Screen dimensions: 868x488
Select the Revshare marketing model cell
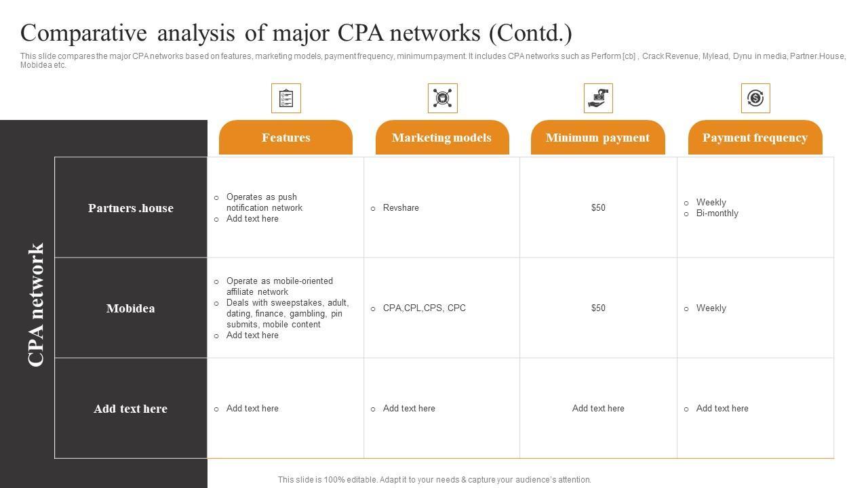401,208
